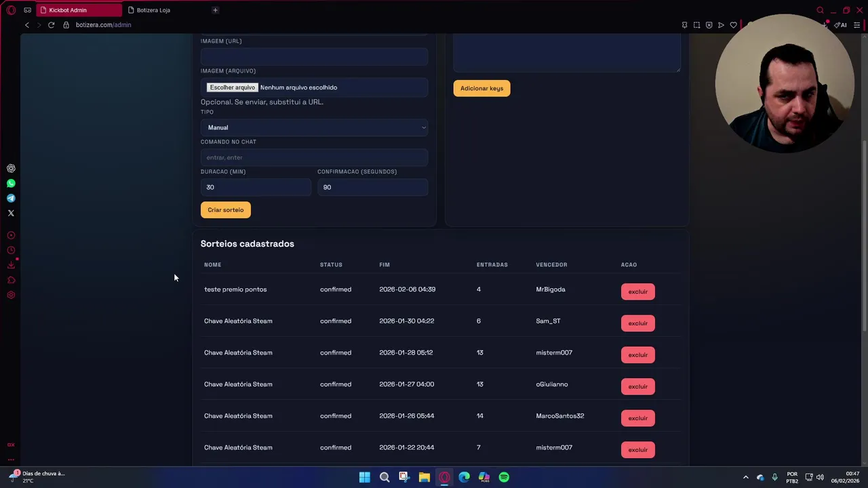Click the microphone tray icon
868x488 pixels.
click(x=774, y=477)
